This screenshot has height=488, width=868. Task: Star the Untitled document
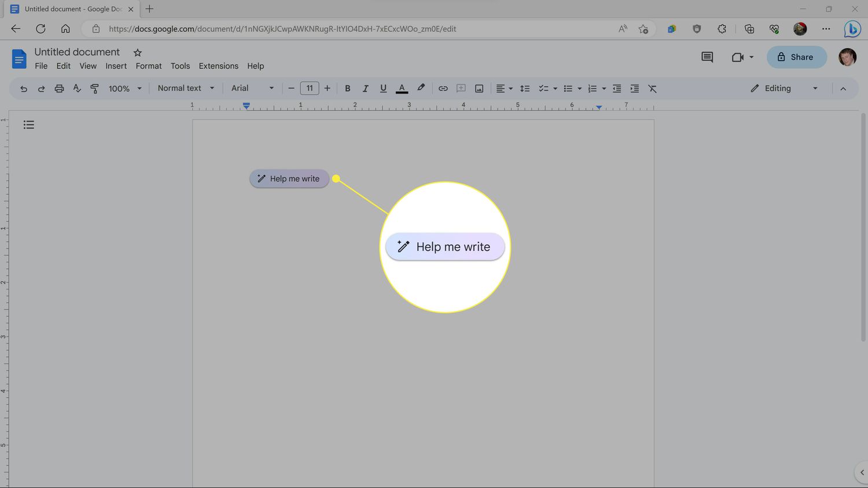[x=138, y=53]
